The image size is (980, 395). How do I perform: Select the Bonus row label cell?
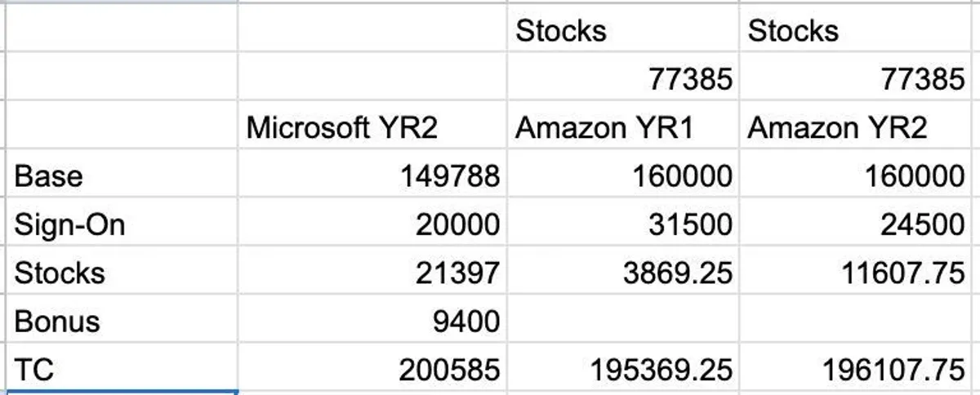pos(57,321)
